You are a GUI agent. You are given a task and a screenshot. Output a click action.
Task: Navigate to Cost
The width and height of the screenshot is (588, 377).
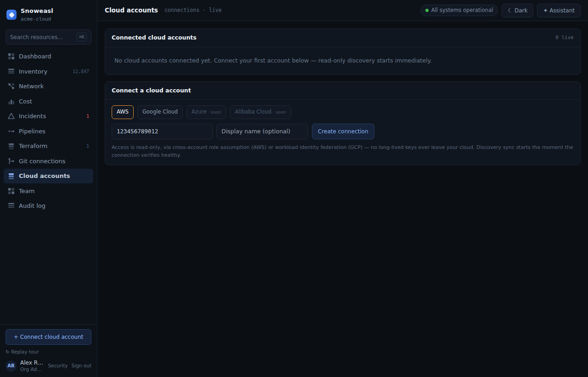(x=48, y=101)
